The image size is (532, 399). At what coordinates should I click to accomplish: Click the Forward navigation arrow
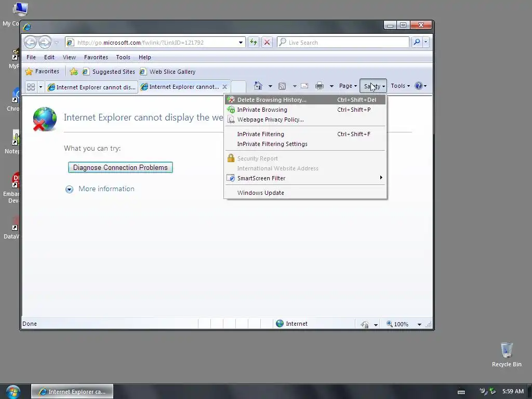(x=45, y=43)
